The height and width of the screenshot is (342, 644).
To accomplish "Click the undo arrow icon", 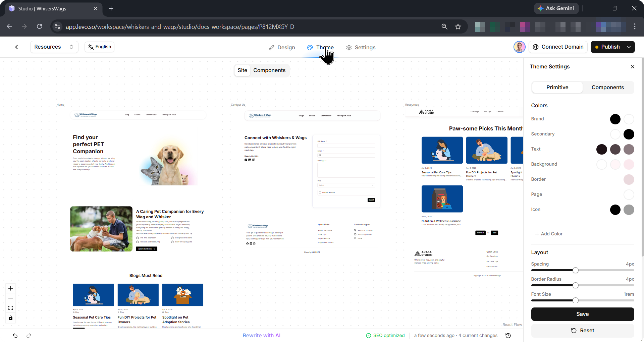I will 15,336.
